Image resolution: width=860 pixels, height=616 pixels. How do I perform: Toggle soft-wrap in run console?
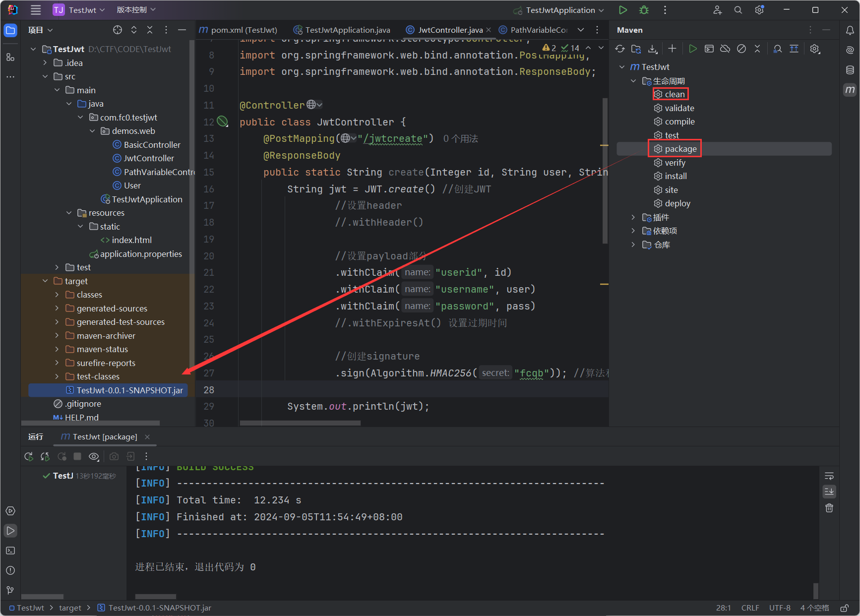(x=829, y=476)
